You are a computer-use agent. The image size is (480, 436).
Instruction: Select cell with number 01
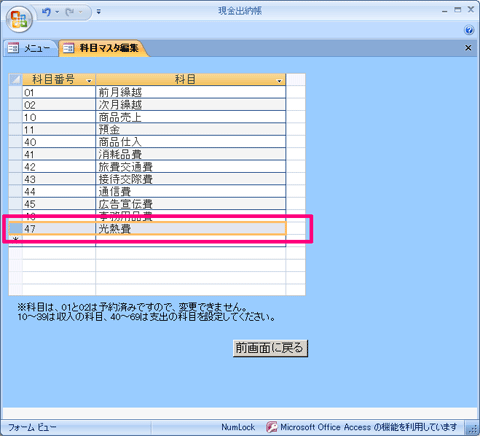pos(59,92)
